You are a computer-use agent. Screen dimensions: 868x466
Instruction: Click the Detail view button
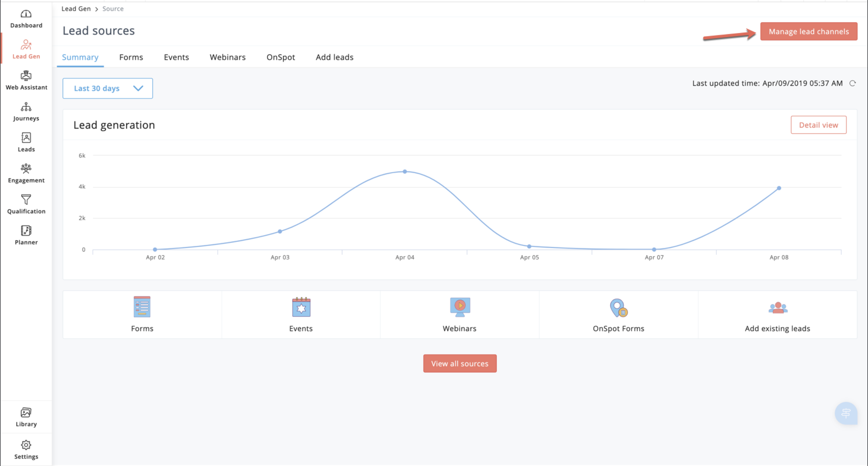coord(818,125)
